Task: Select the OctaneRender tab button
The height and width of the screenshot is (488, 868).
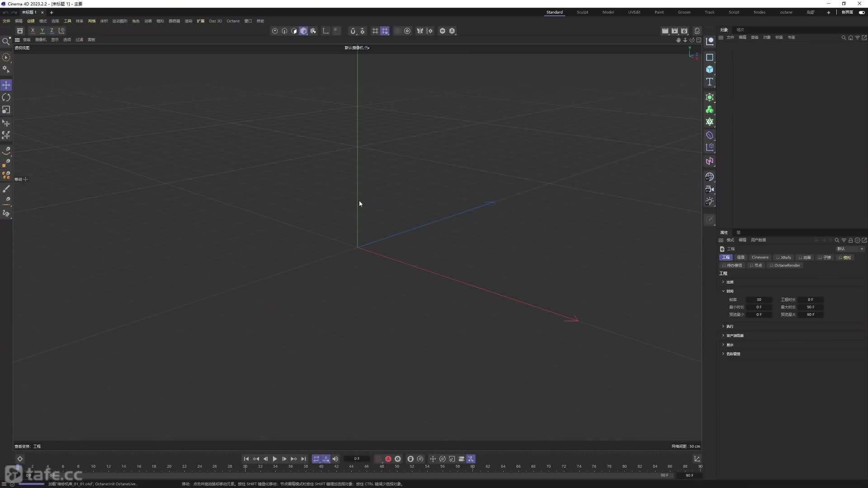Action: pyautogui.click(x=785, y=266)
